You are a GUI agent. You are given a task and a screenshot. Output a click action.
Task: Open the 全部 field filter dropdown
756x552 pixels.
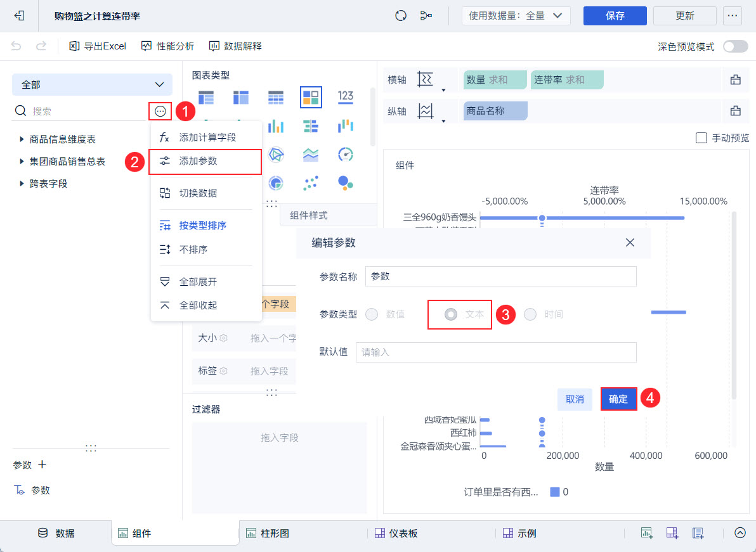click(92, 85)
